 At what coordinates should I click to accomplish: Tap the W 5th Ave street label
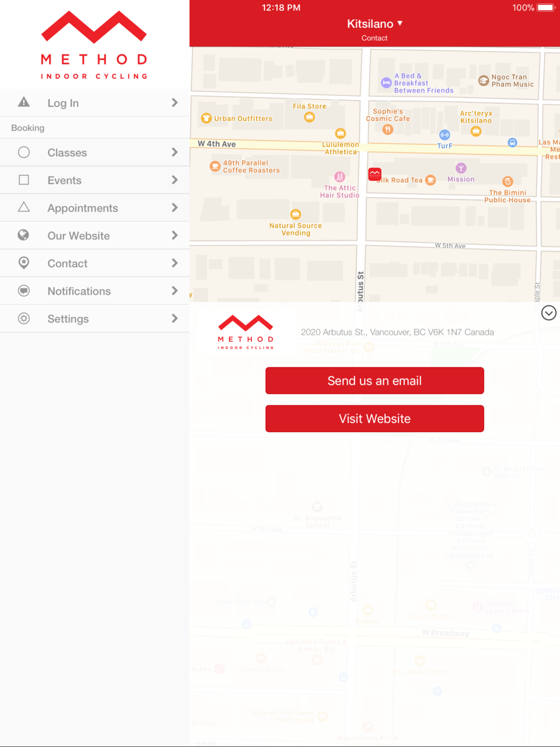pos(450,246)
